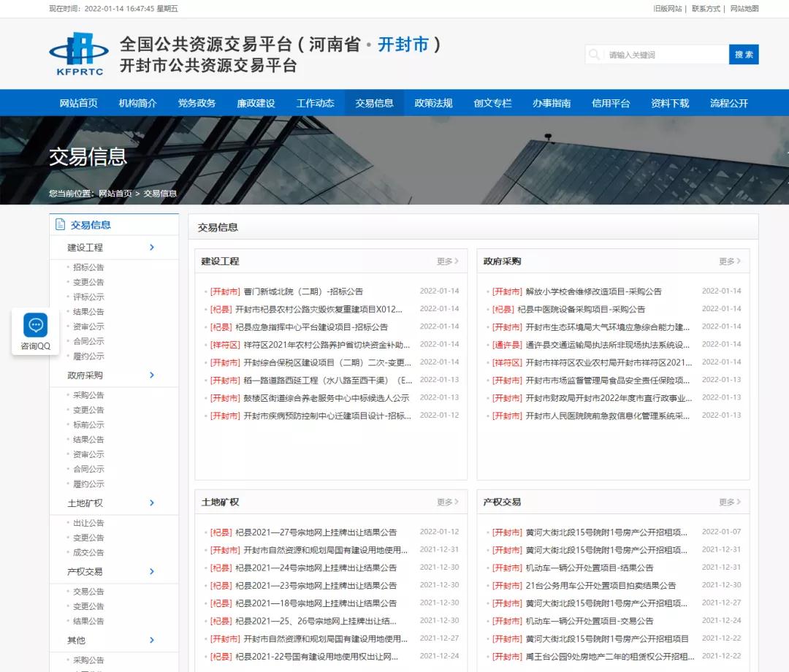Select 招标公告 in the sidebar
Screen dimensions: 789x672
[x=87, y=267]
